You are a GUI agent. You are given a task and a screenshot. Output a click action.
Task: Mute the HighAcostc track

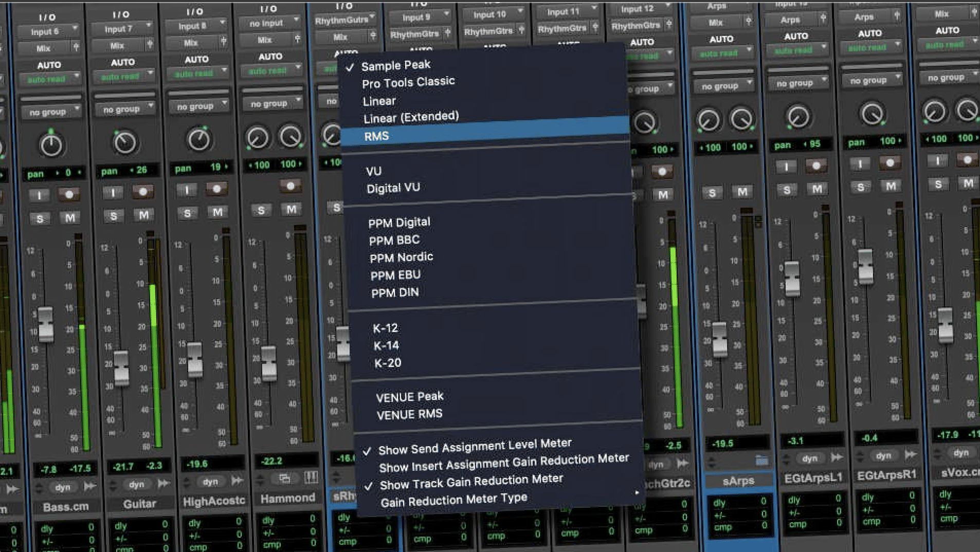(x=217, y=211)
